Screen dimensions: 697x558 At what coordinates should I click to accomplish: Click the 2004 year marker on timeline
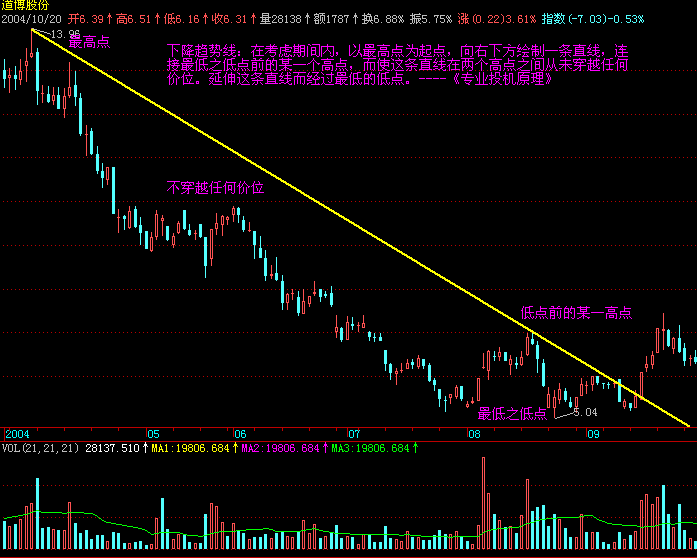click(x=17, y=434)
